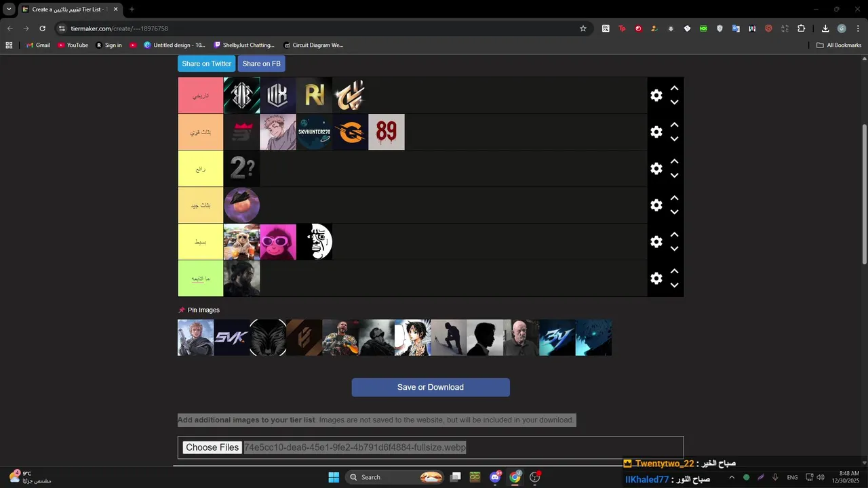Move the purple-ball image tier up
The image size is (868, 488).
click(x=675, y=198)
